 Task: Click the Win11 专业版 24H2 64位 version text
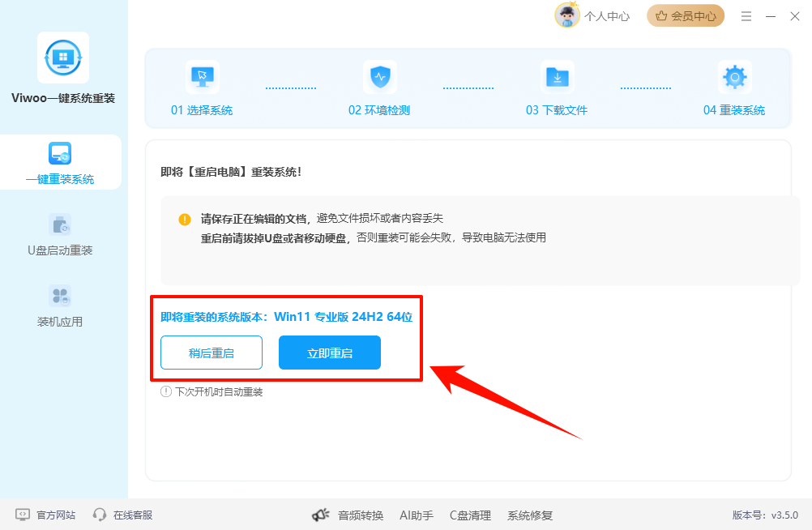pos(344,317)
